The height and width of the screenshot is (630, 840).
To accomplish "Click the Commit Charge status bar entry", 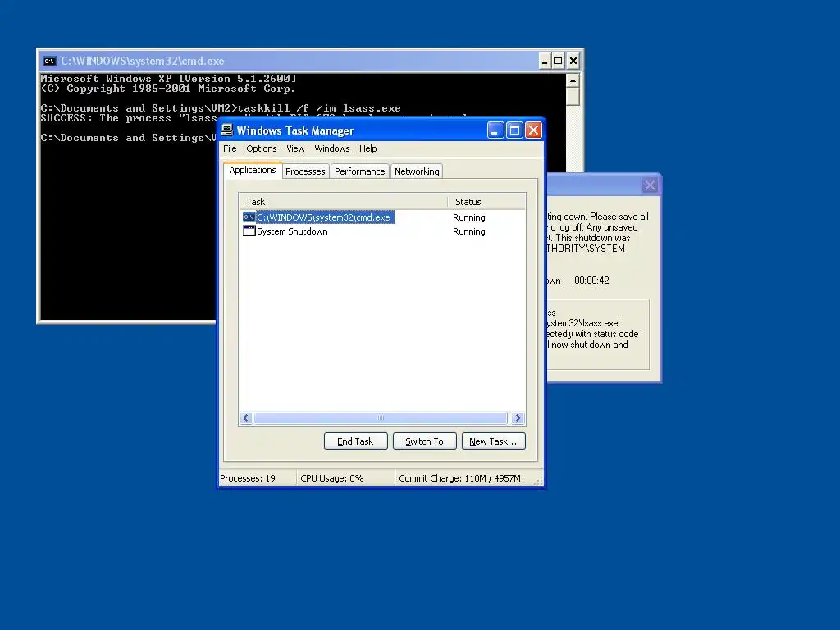I will pyautogui.click(x=459, y=478).
